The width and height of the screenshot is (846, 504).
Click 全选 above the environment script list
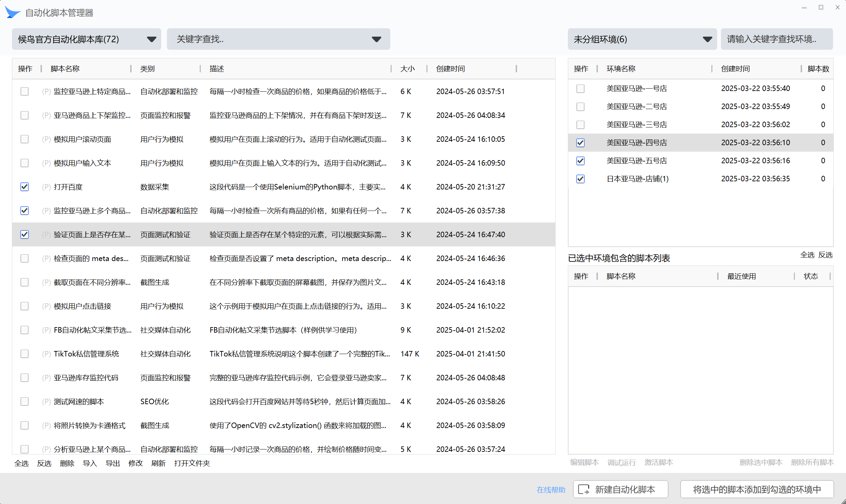tap(807, 255)
